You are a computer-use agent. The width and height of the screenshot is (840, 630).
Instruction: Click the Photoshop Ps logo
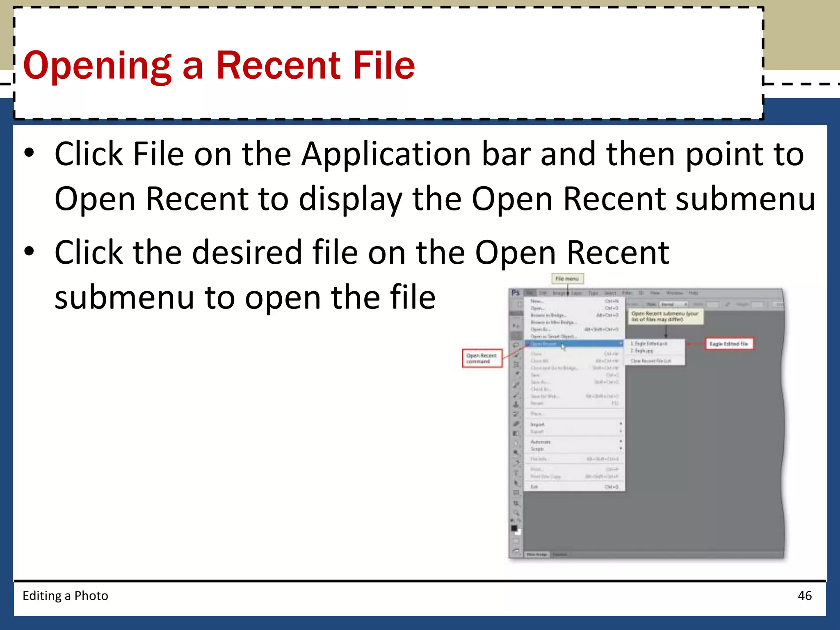tap(516, 293)
